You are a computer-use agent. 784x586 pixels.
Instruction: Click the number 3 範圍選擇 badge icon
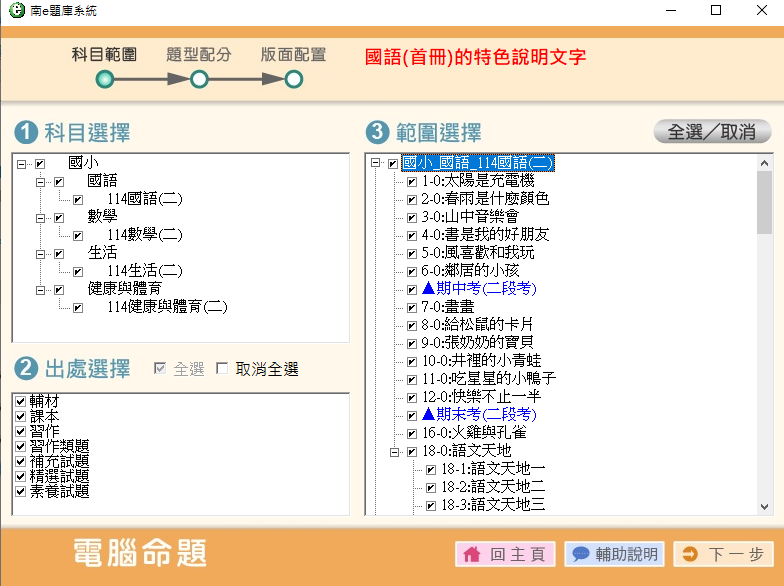tap(377, 132)
